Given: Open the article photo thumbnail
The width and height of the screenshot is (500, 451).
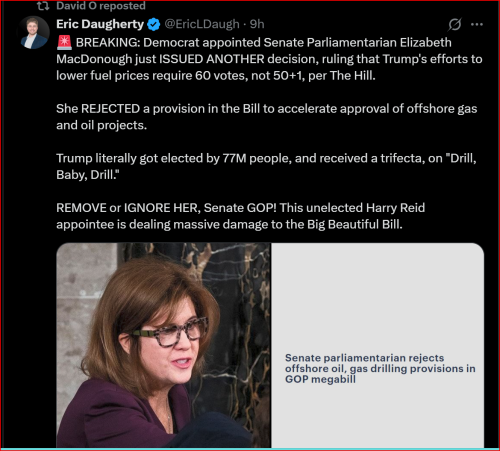Looking at the screenshot, I should (163, 345).
